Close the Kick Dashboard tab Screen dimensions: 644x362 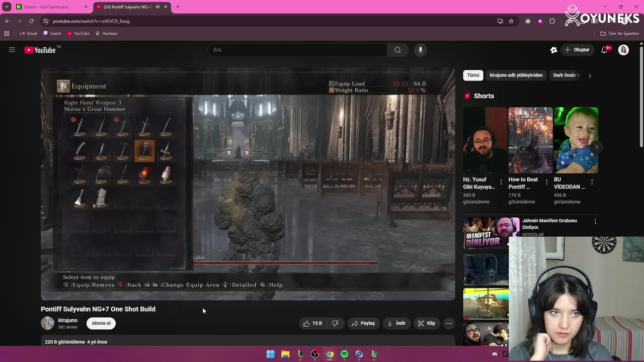[86, 7]
